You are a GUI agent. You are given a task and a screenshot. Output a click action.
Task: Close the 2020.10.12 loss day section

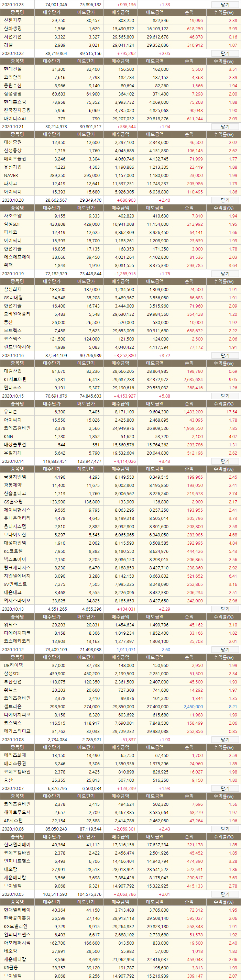pyautogui.click(x=225, y=650)
